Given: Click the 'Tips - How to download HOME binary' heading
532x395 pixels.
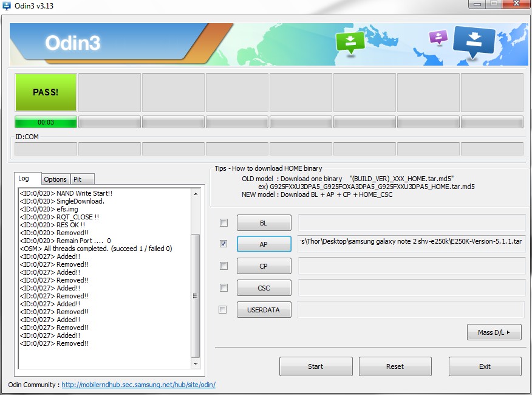Looking at the screenshot, I should click(x=268, y=168).
